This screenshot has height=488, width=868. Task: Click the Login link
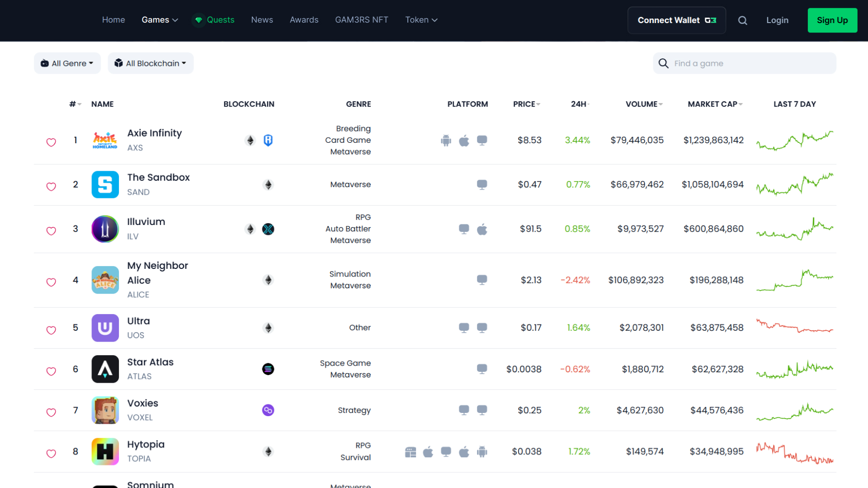777,20
